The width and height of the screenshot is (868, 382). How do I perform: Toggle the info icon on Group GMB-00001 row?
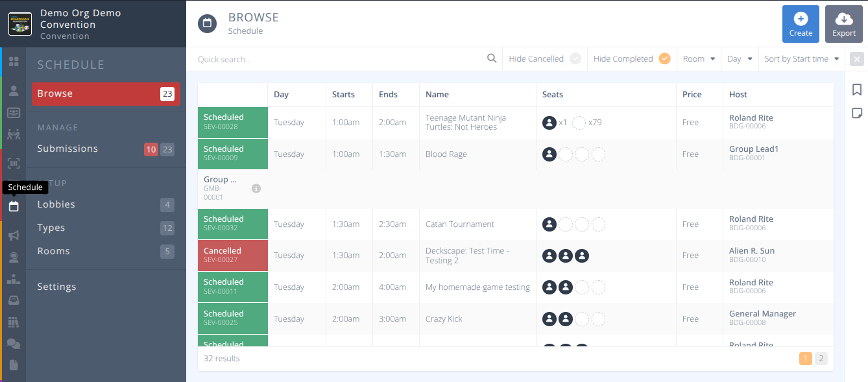pos(256,188)
